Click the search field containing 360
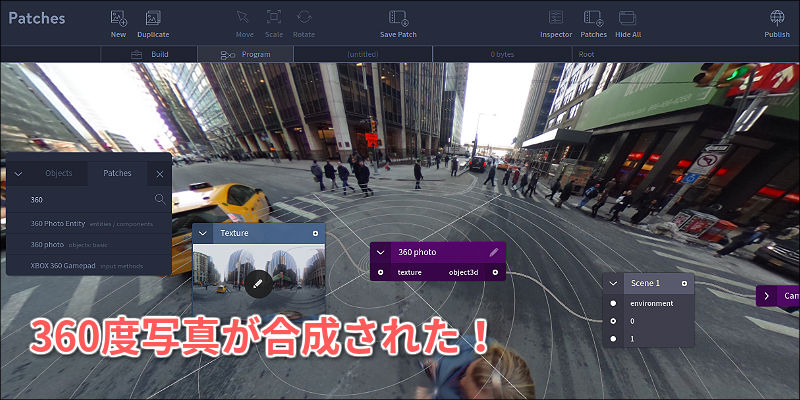The height and width of the screenshot is (400, 800). point(89,199)
